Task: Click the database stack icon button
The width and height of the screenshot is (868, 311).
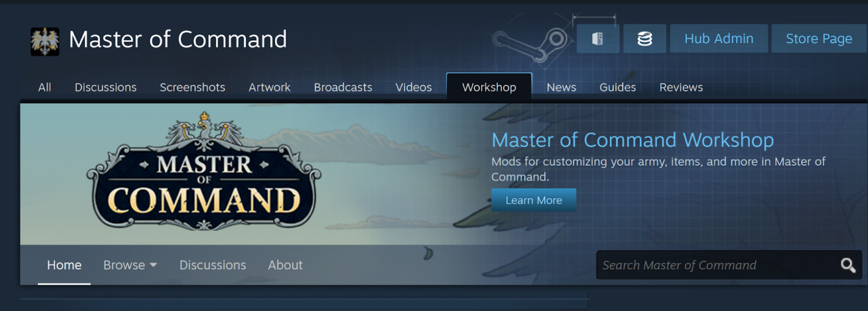Action: pos(644,39)
